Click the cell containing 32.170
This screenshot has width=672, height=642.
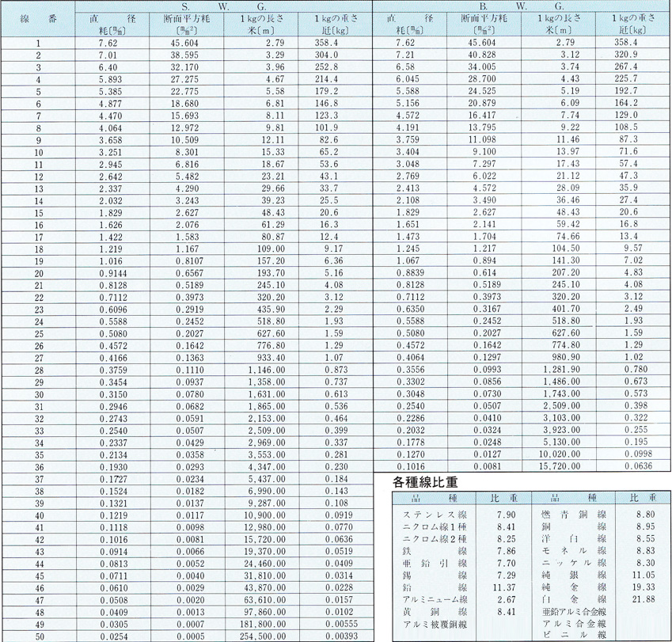point(184,67)
